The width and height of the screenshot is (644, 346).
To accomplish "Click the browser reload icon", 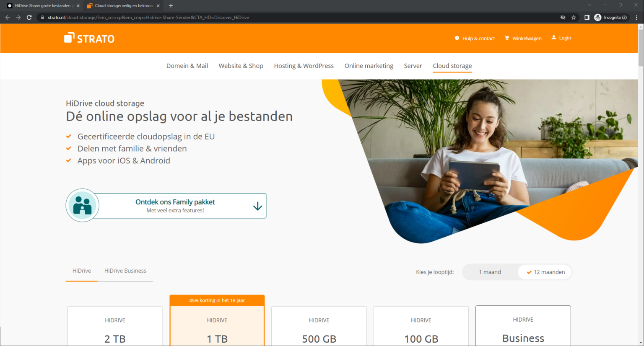I will tap(29, 17).
